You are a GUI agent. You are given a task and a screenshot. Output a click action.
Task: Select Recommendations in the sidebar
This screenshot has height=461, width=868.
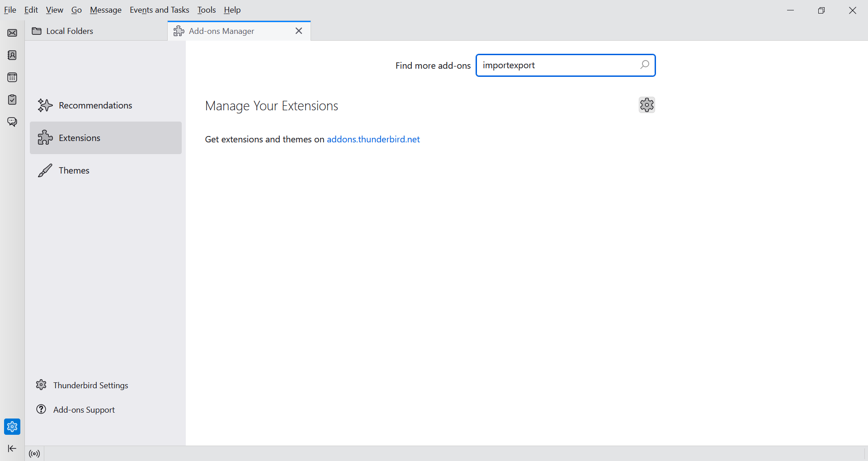coord(106,105)
